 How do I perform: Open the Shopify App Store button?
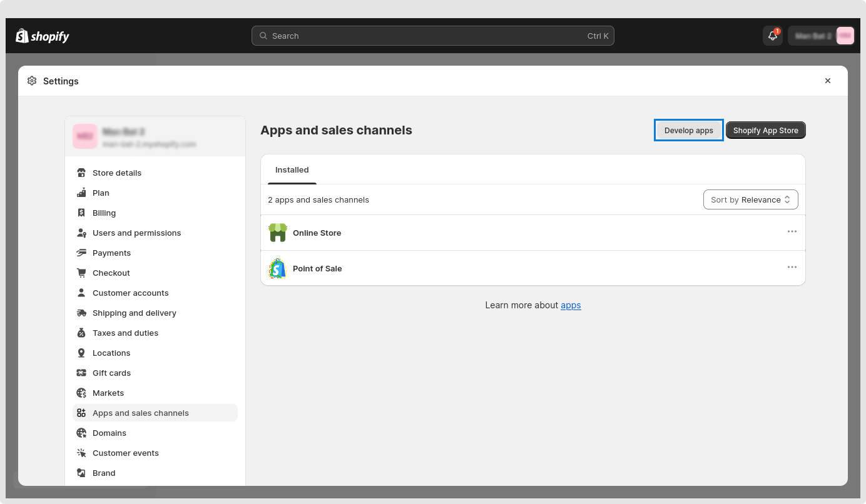point(766,130)
